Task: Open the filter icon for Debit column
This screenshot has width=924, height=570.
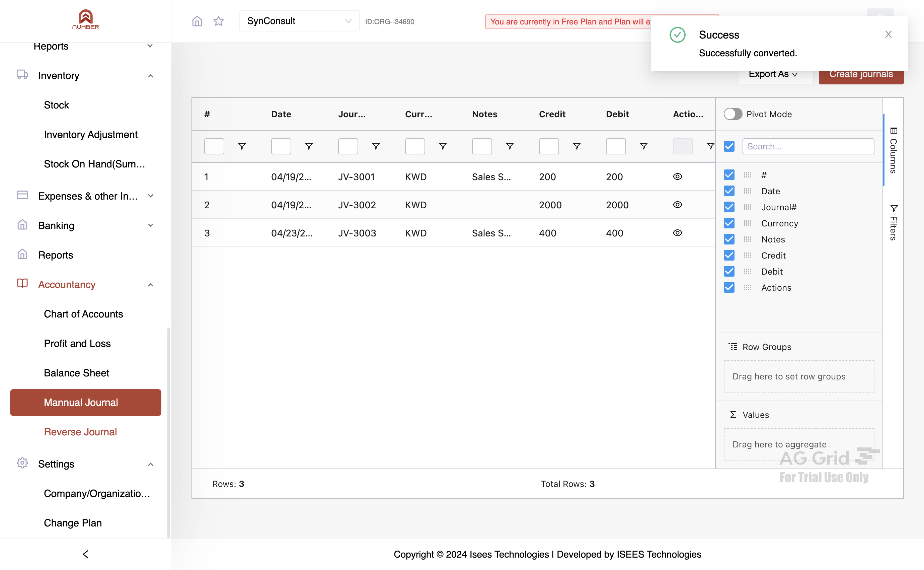Action: tap(644, 146)
